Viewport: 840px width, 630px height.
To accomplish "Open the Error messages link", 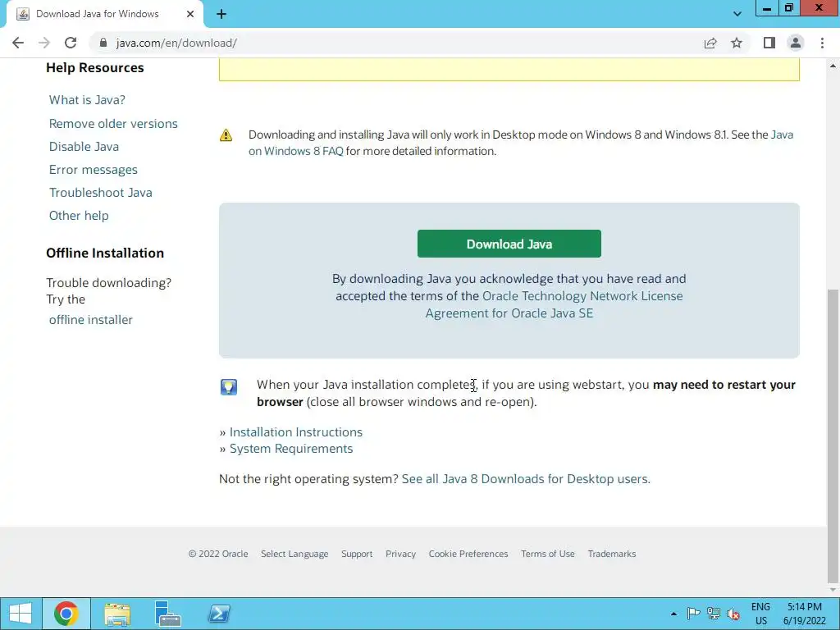I will (94, 170).
